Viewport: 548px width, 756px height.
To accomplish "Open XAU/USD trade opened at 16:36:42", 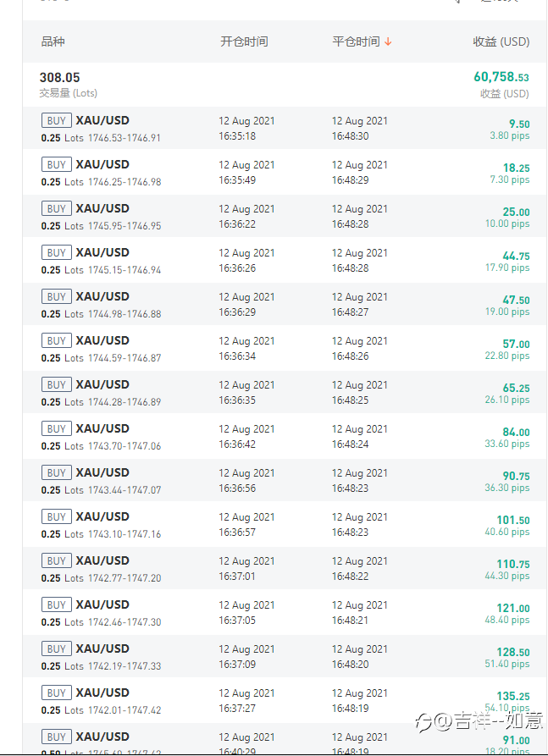I will pos(285,436).
